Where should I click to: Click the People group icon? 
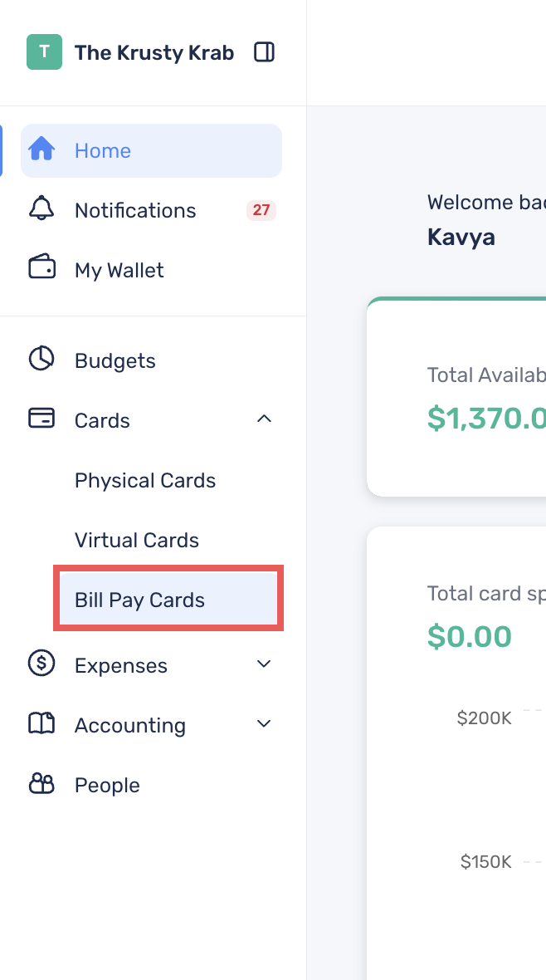(41, 783)
